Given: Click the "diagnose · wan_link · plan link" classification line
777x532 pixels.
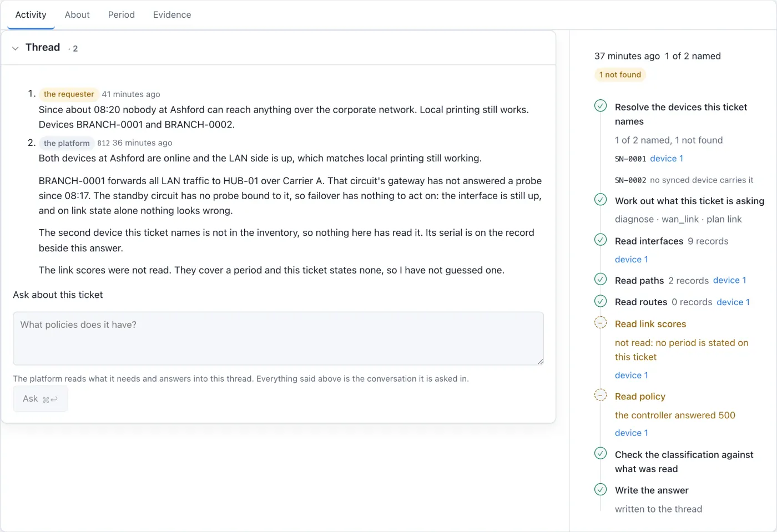Looking at the screenshot, I should (678, 219).
